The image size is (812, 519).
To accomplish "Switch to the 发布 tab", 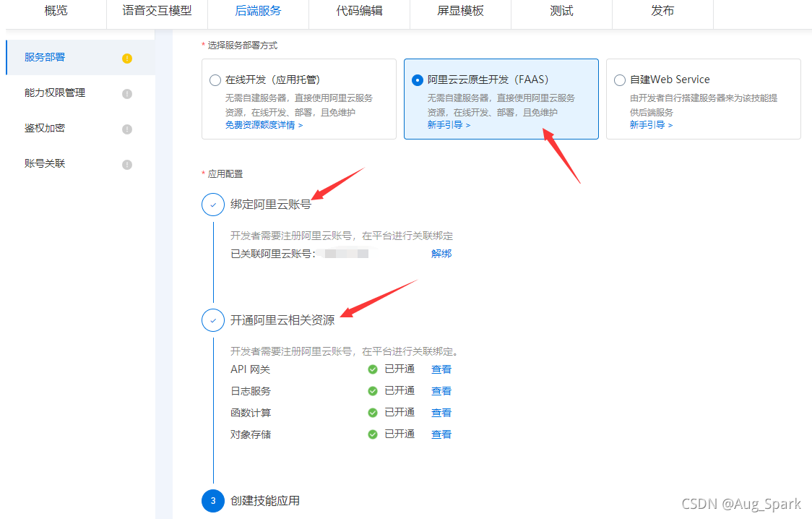I will pos(662,11).
